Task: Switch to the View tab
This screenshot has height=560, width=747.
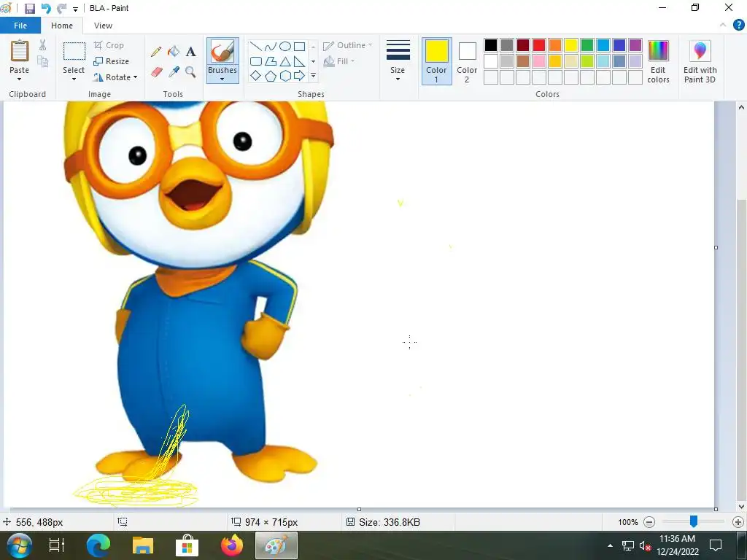Action: click(x=103, y=26)
